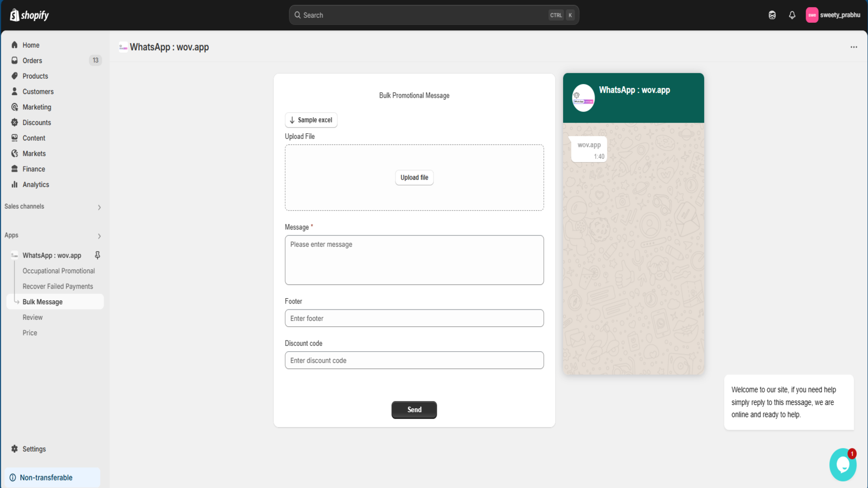This screenshot has width=868, height=488.
Task: Open Recover Failed Payments
Action: coord(58,286)
